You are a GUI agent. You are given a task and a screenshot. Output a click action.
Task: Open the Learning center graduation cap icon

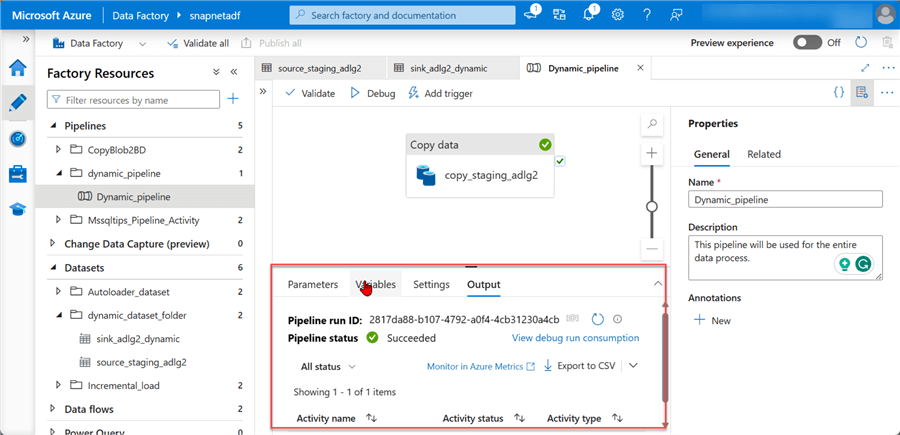point(18,209)
